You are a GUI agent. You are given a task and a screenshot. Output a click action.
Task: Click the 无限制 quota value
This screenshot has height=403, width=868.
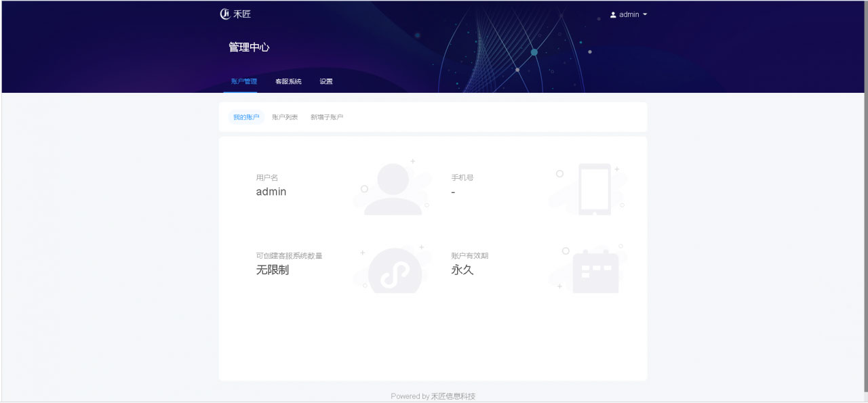pos(273,270)
